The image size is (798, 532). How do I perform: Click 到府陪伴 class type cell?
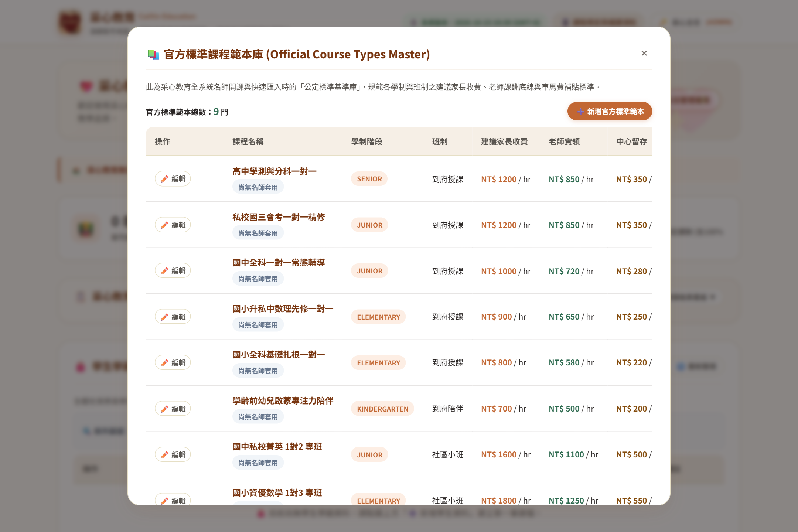point(447,409)
